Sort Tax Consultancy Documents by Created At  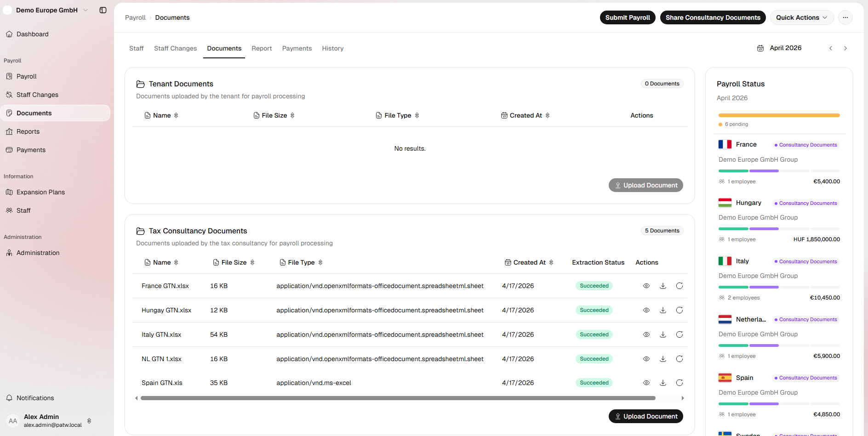529,262
